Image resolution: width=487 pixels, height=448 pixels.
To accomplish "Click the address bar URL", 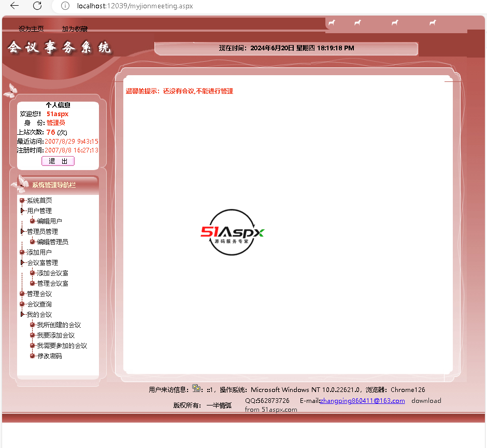I will coord(135,6).
